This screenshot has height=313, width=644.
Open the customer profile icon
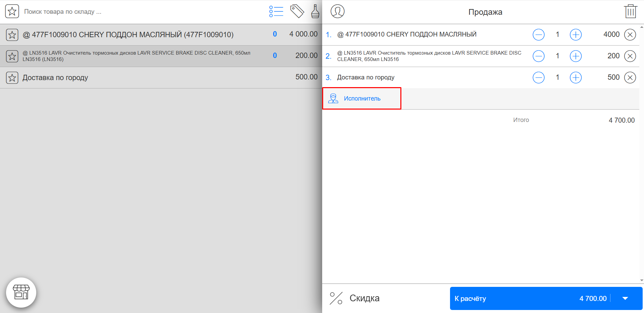337,11
